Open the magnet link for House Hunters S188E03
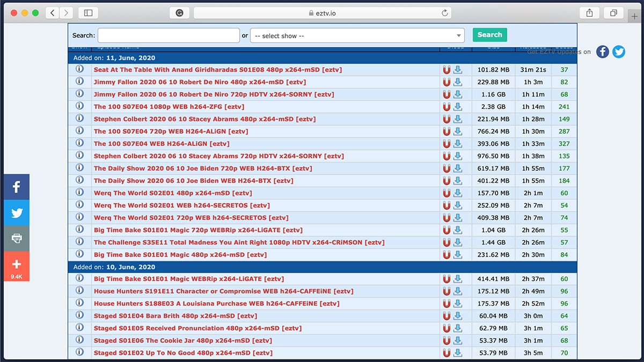The image size is (644, 362). pos(447,304)
